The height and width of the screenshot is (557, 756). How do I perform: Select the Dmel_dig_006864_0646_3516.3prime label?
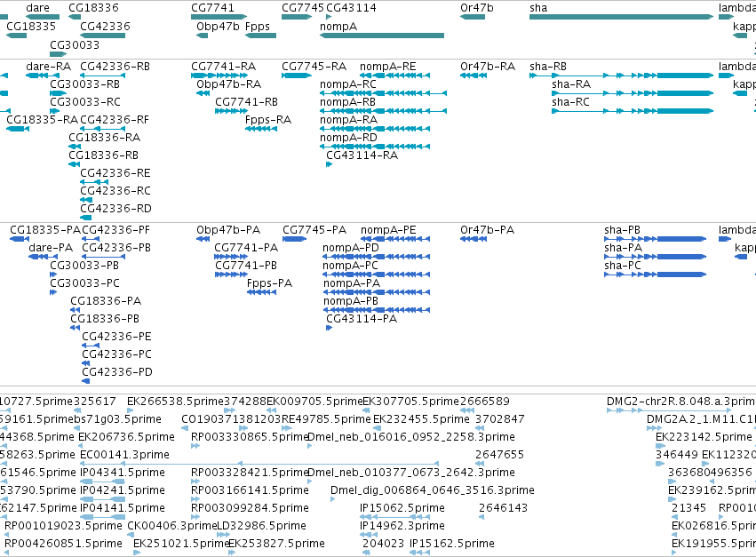433,490
